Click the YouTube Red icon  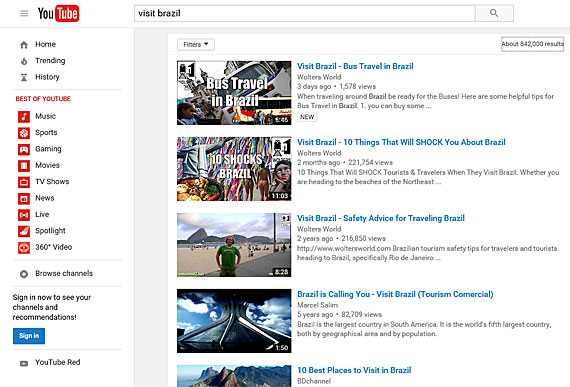coord(24,363)
